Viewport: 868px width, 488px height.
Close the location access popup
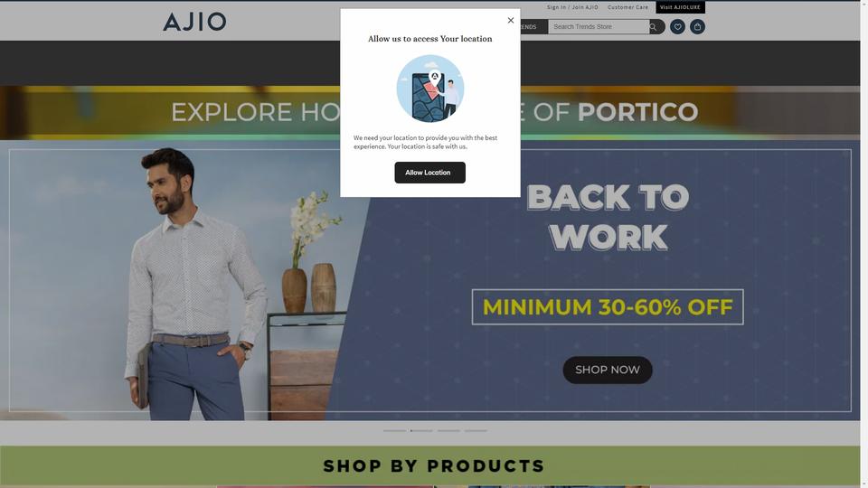(x=510, y=21)
